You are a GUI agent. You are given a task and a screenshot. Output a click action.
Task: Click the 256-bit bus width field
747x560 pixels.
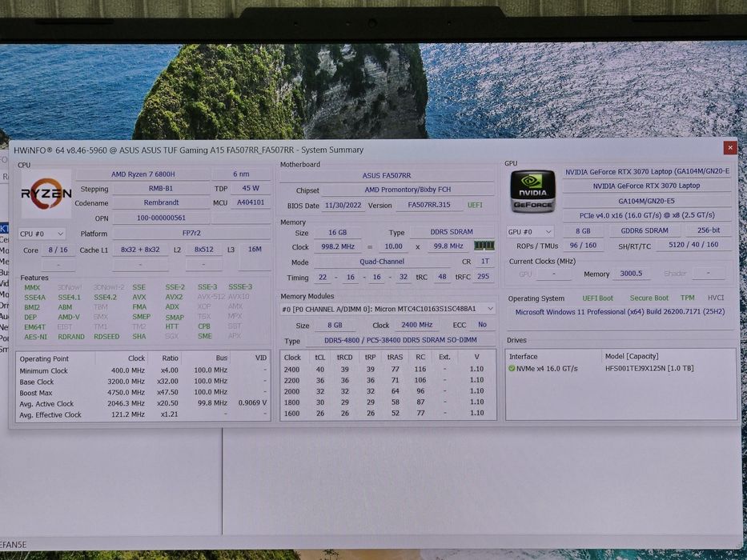(709, 230)
